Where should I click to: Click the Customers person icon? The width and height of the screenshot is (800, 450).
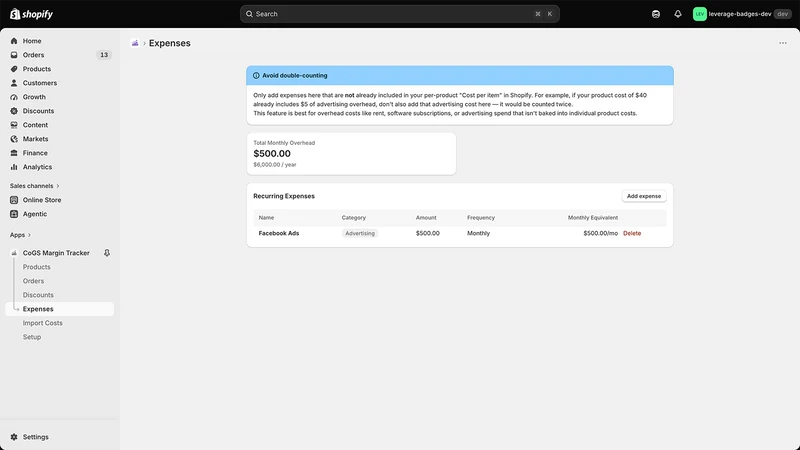tap(14, 83)
